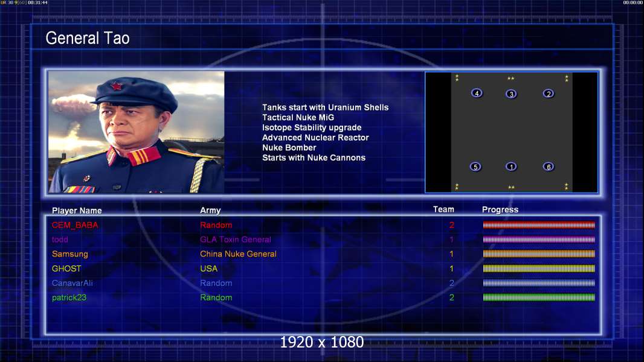Image resolution: width=644 pixels, height=362 pixels.
Task: Click 'Nuke Bomber' text
Action: pyautogui.click(x=289, y=148)
